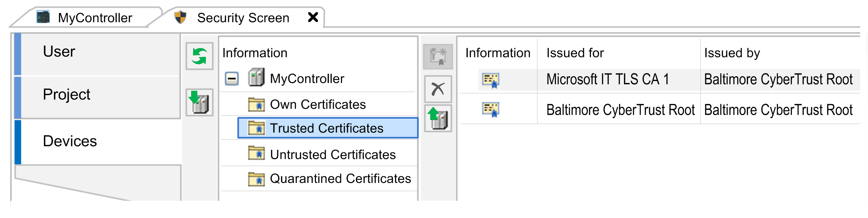Open the Project section
The image size is (868, 218).
(66, 94)
